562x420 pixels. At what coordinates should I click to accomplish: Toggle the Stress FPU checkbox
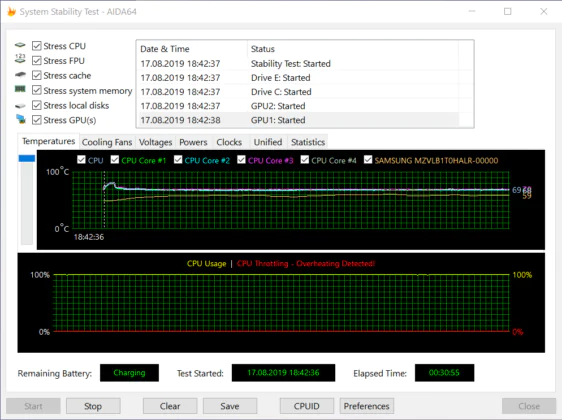[37, 61]
